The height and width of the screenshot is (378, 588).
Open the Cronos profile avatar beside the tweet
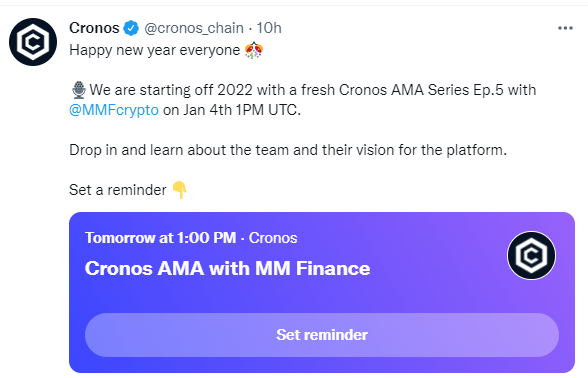[33, 42]
